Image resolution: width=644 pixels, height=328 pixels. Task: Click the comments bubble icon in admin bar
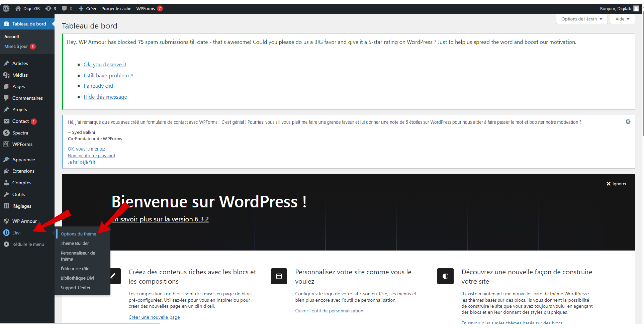click(x=64, y=8)
